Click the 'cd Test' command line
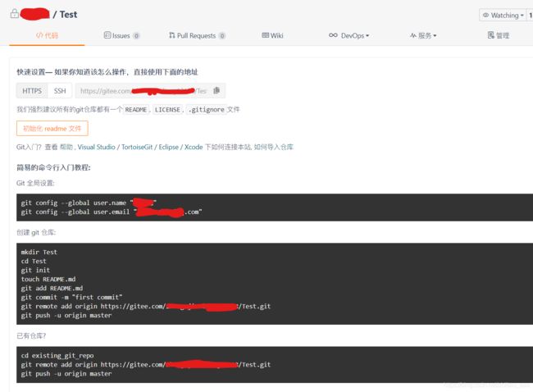 (x=34, y=261)
